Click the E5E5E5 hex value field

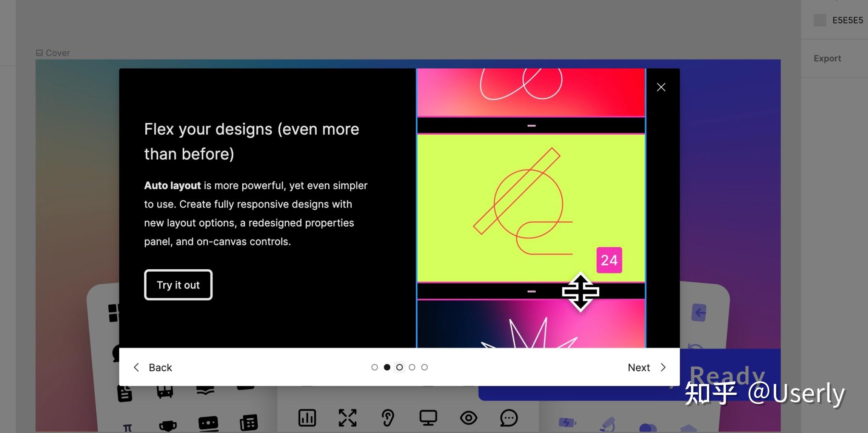pyautogui.click(x=847, y=20)
